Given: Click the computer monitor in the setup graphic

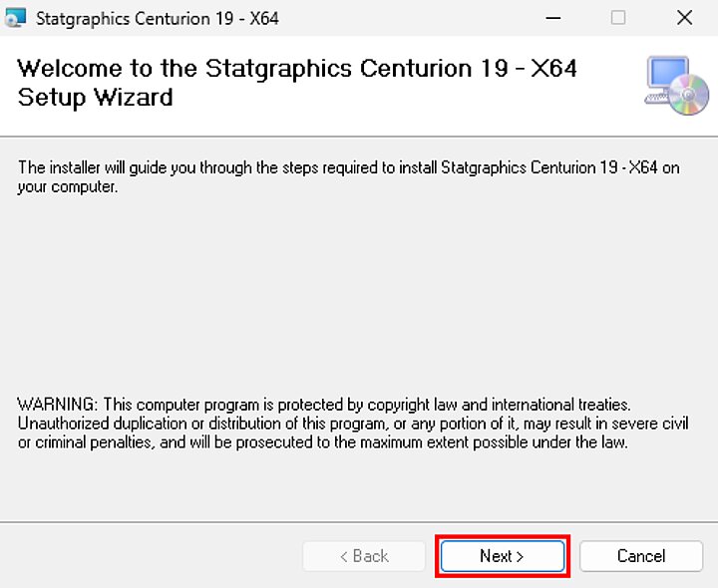Looking at the screenshot, I should tap(665, 78).
